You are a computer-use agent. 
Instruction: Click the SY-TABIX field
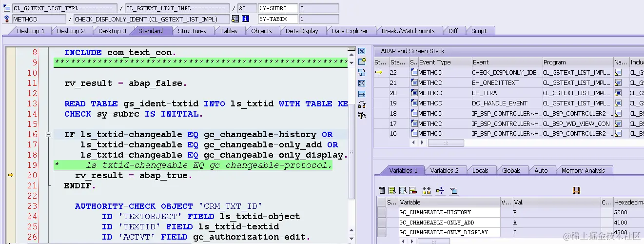[277, 19]
